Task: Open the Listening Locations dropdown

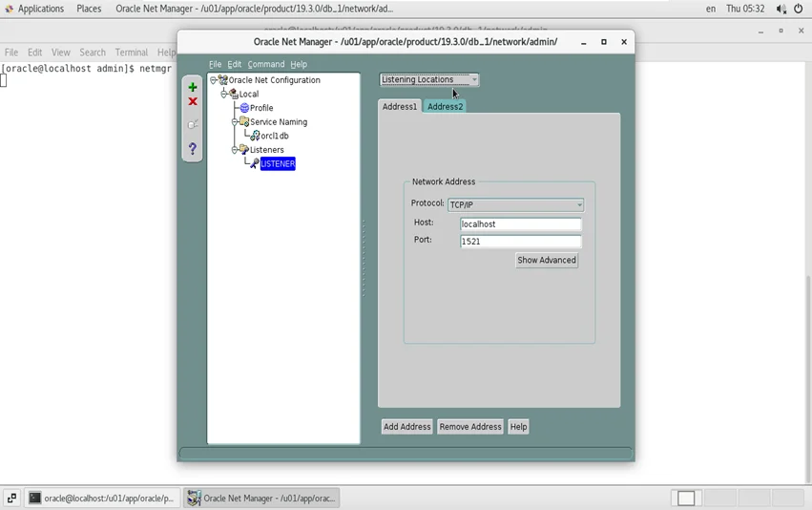Action: [429, 79]
